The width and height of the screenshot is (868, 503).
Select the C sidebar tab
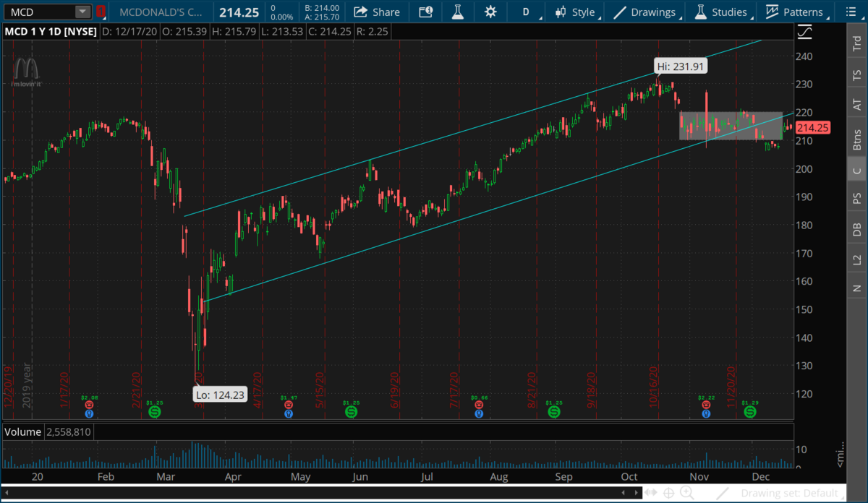(x=857, y=171)
